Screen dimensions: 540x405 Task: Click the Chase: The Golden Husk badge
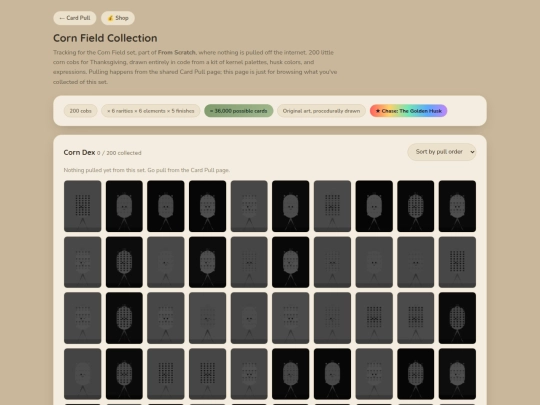click(408, 111)
